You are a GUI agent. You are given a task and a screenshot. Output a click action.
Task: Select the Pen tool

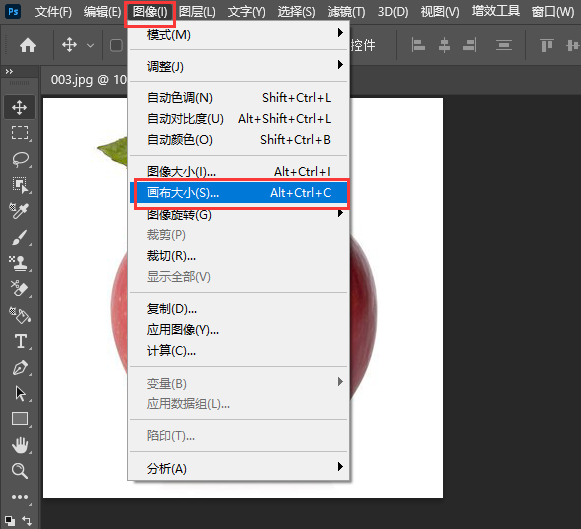coord(20,367)
